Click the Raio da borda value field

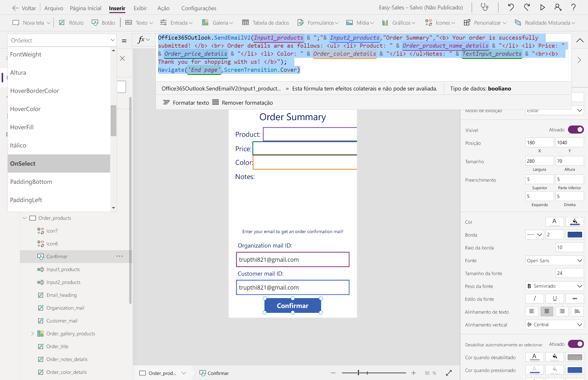click(570, 248)
